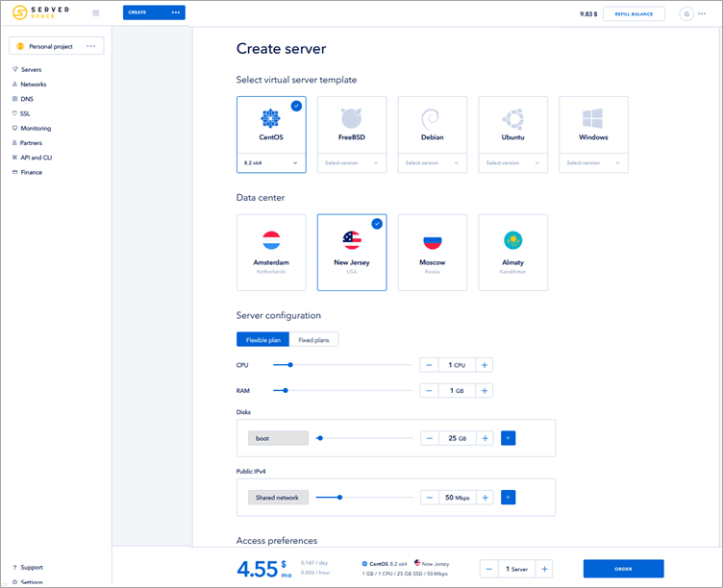Viewport: 723px width, 588px height.
Task: Decrease RAM with minus button
Action: (x=429, y=391)
